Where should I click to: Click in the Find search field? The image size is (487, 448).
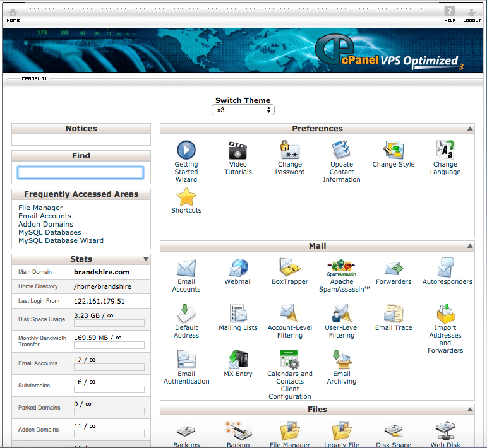point(81,172)
